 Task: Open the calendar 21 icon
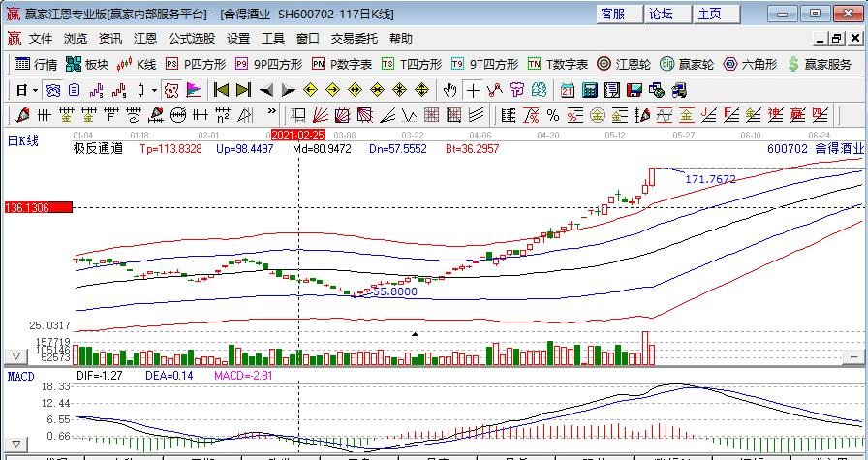[x=568, y=90]
